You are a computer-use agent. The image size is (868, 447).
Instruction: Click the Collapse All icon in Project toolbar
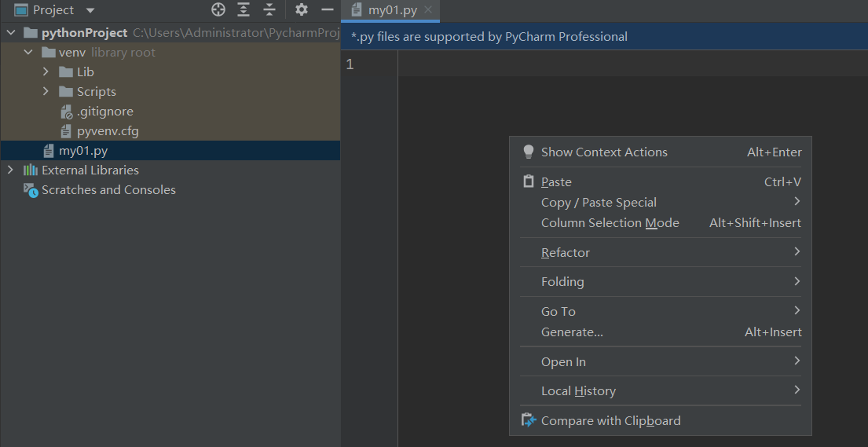[269, 10]
